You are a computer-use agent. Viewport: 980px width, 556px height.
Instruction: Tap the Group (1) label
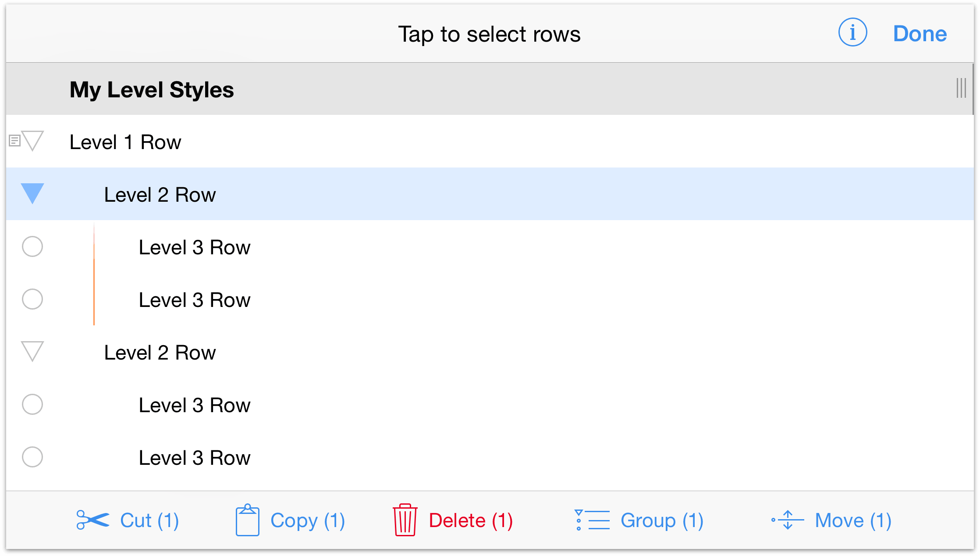pos(662,521)
